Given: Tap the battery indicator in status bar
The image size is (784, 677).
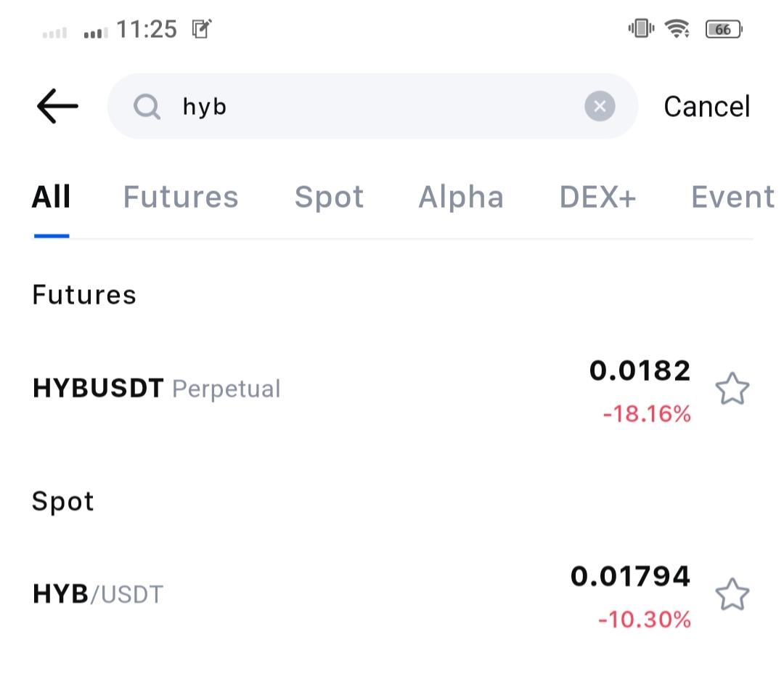Looking at the screenshot, I should point(724,29).
